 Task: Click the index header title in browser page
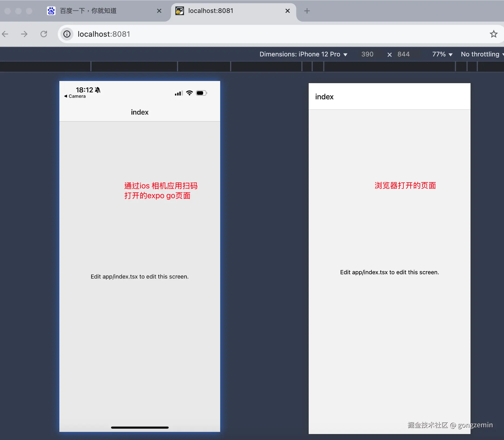[324, 97]
